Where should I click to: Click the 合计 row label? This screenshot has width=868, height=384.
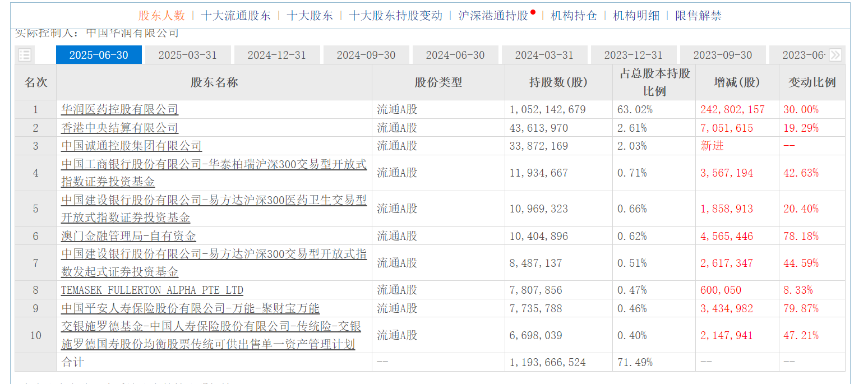(x=72, y=362)
